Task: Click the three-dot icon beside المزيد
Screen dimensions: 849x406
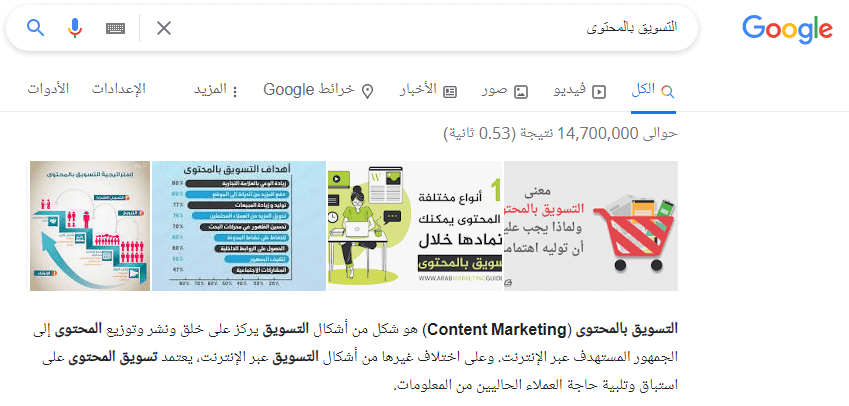Action: [235, 91]
